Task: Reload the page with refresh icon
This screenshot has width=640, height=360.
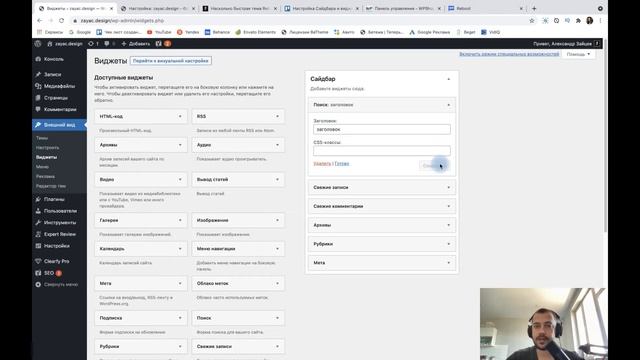Action: (61, 20)
